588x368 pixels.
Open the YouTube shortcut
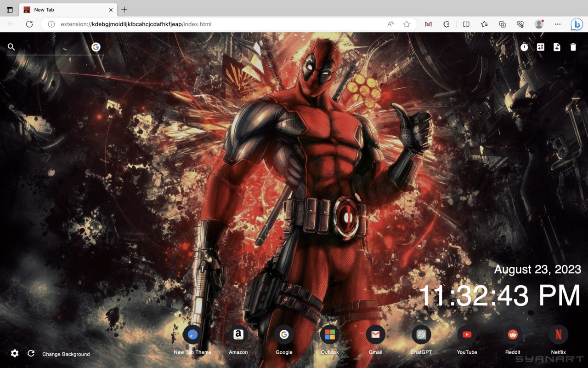(x=467, y=335)
